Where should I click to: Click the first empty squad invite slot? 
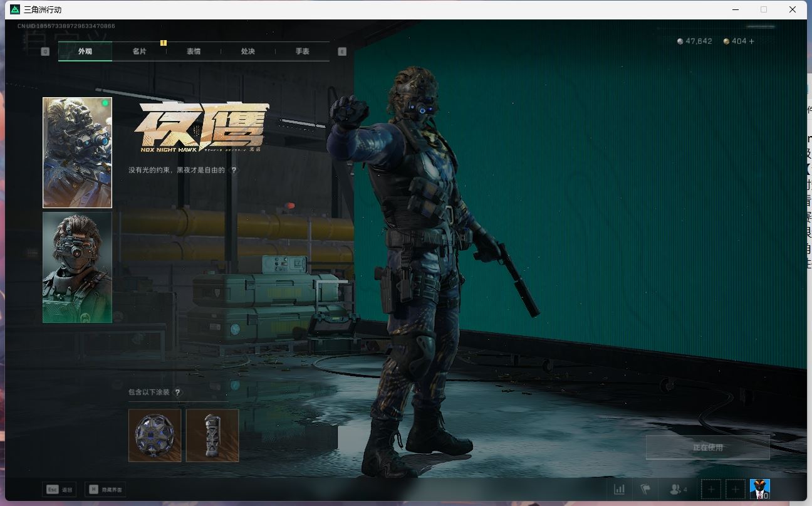tap(711, 489)
